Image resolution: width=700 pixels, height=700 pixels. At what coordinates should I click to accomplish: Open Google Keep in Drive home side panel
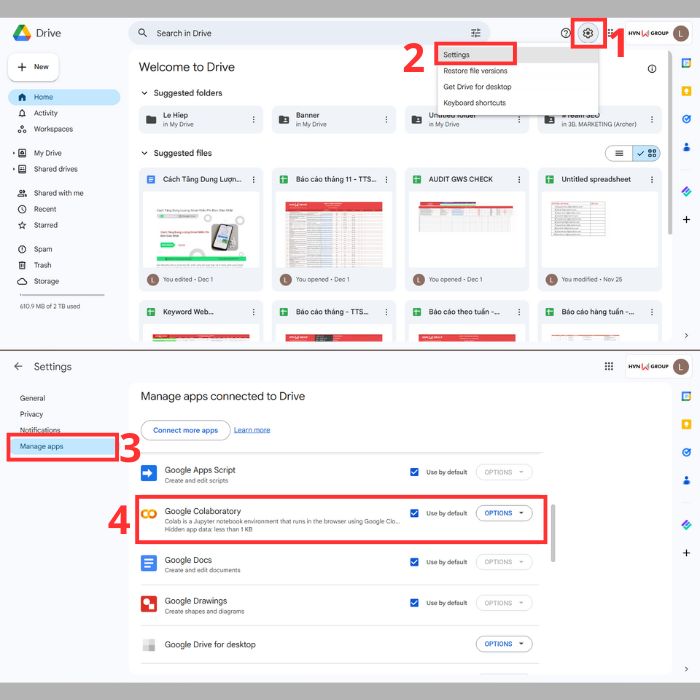[x=686, y=92]
